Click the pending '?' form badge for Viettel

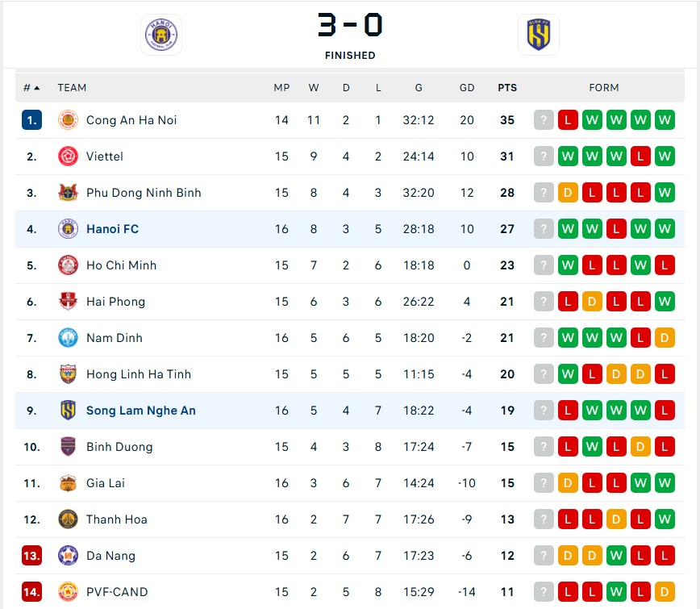pos(543,156)
